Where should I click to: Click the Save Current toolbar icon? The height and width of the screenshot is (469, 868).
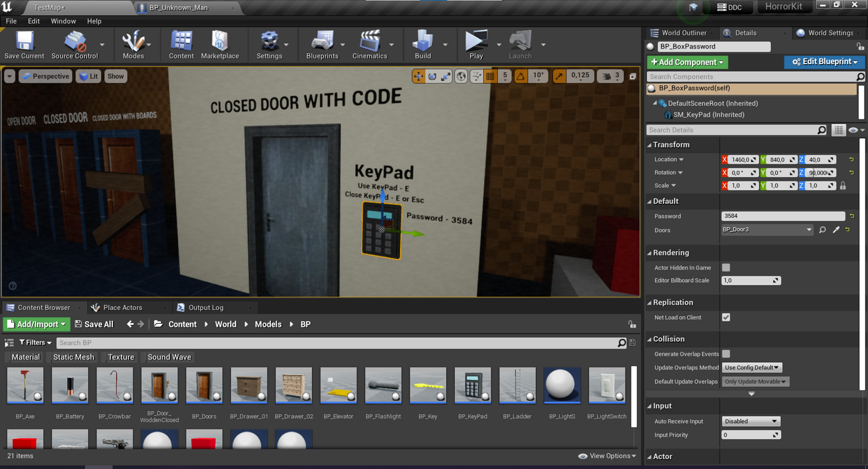24,42
